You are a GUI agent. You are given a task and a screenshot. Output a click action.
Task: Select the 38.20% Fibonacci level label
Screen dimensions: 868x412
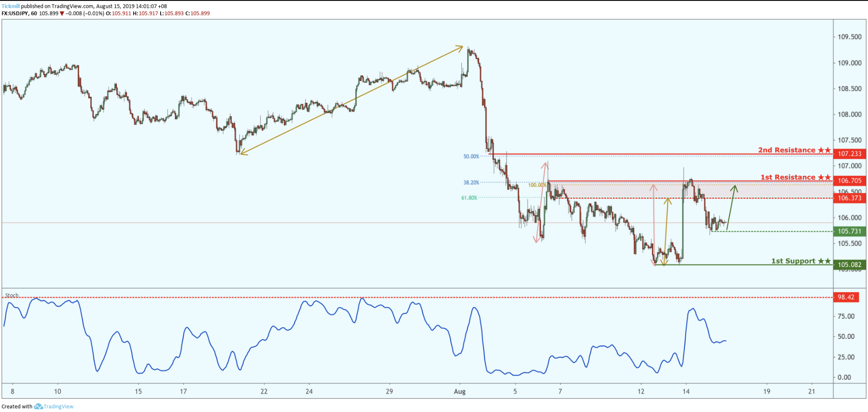pos(471,182)
